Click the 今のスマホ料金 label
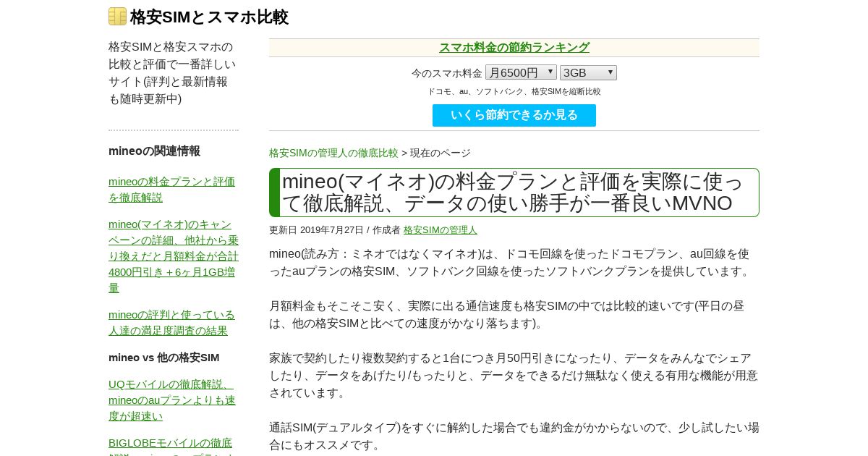This screenshot has height=456, width=868. tap(447, 73)
